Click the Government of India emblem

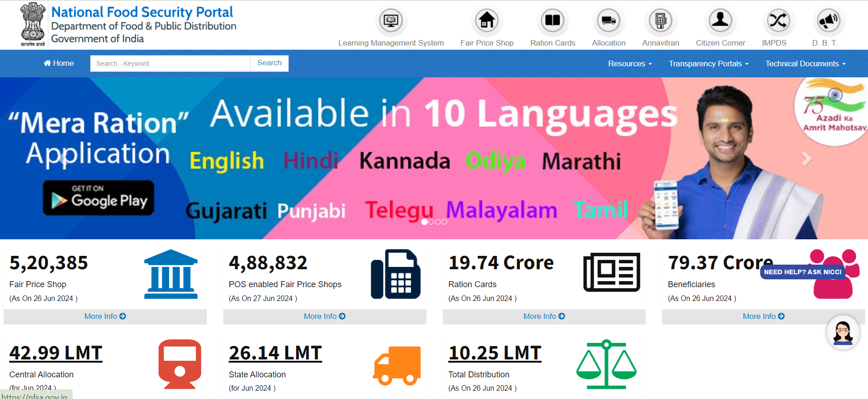coord(33,24)
